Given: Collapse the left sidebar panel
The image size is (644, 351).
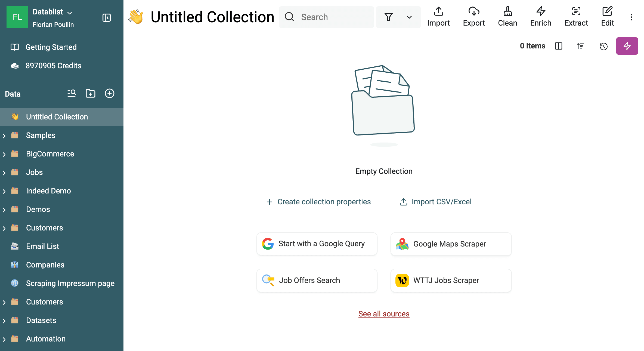Looking at the screenshot, I should 106,17.
